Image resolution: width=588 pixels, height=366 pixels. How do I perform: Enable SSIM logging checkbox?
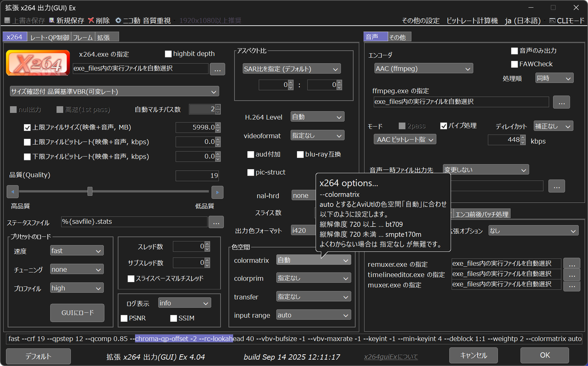tap(173, 318)
